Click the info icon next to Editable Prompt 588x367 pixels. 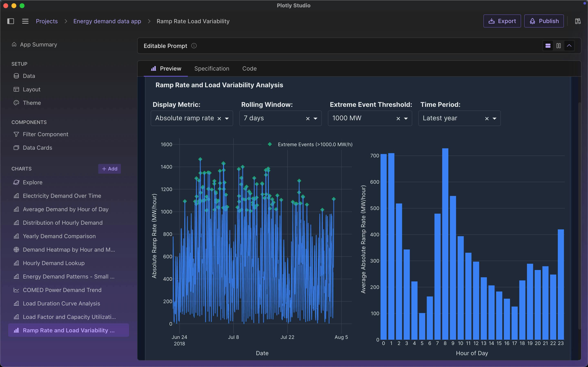(x=194, y=46)
